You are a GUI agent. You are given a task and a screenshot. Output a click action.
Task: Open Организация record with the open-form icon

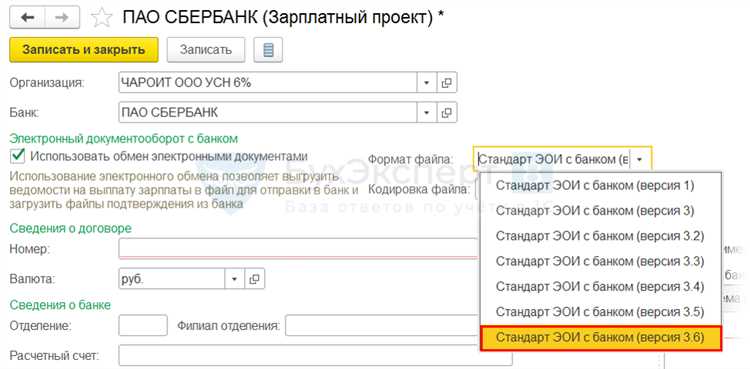point(446,83)
